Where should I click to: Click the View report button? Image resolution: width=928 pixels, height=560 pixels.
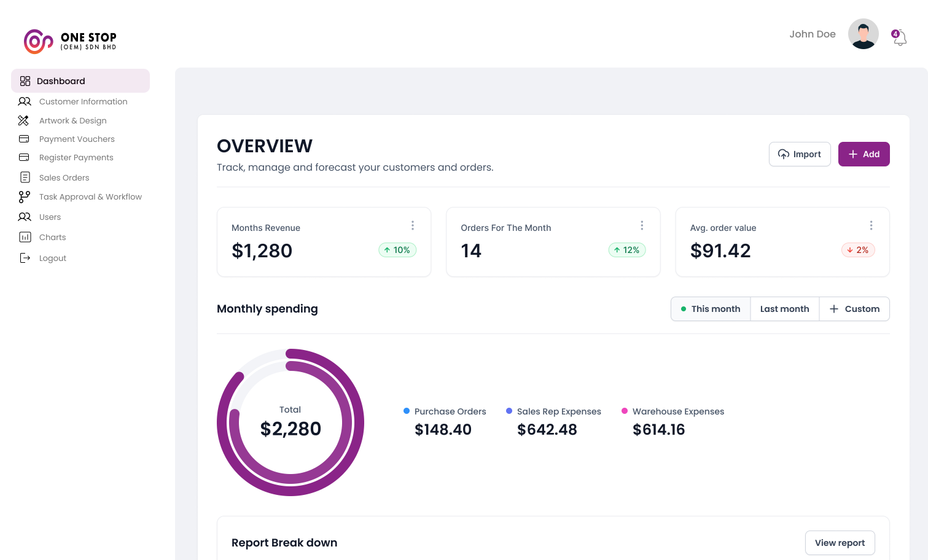click(840, 543)
